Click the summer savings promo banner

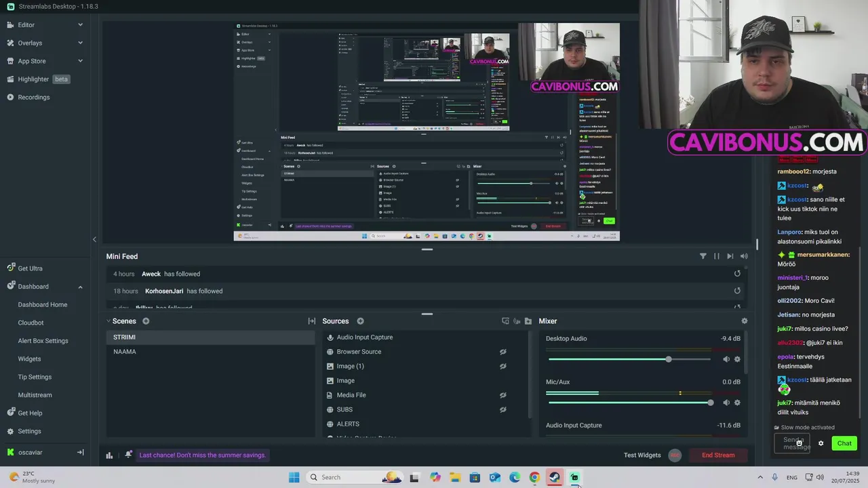203,455
